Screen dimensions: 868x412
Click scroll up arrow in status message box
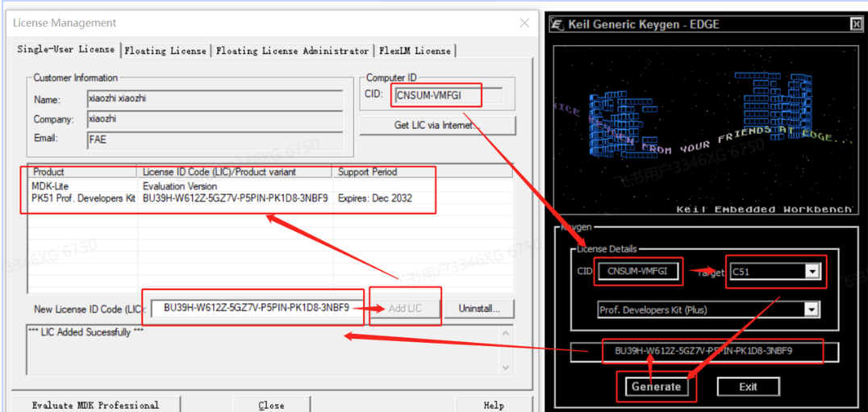pos(505,334)
